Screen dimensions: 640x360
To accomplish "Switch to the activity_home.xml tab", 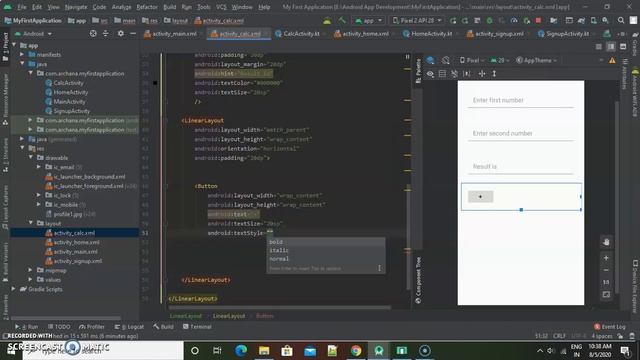I will (x=362, y=34).
